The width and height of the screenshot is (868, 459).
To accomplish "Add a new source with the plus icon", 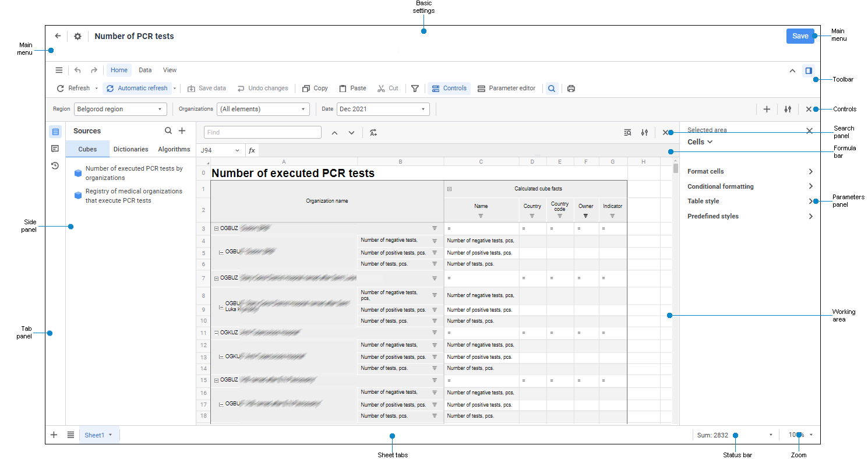I will pyautogui.click(x=182, y=130).
